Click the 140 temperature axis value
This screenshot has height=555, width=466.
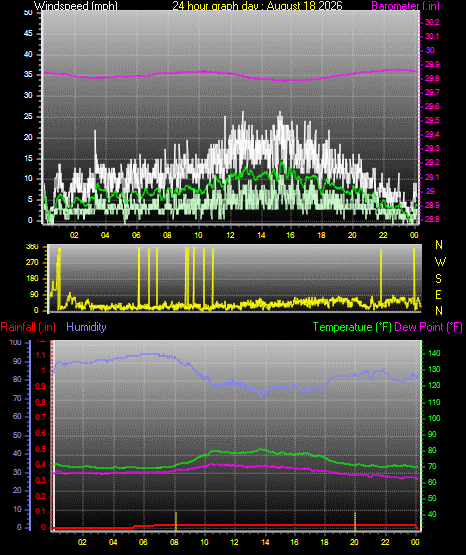tap(434, 353)
